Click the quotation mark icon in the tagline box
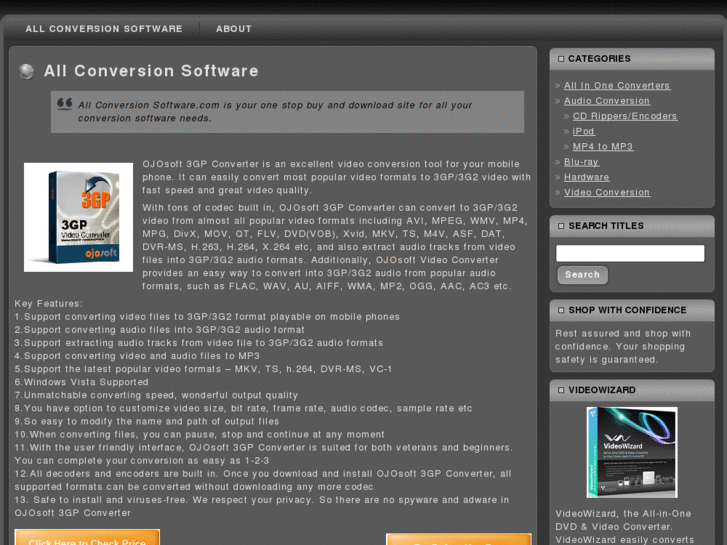727x545 pixels. [64, 103]
